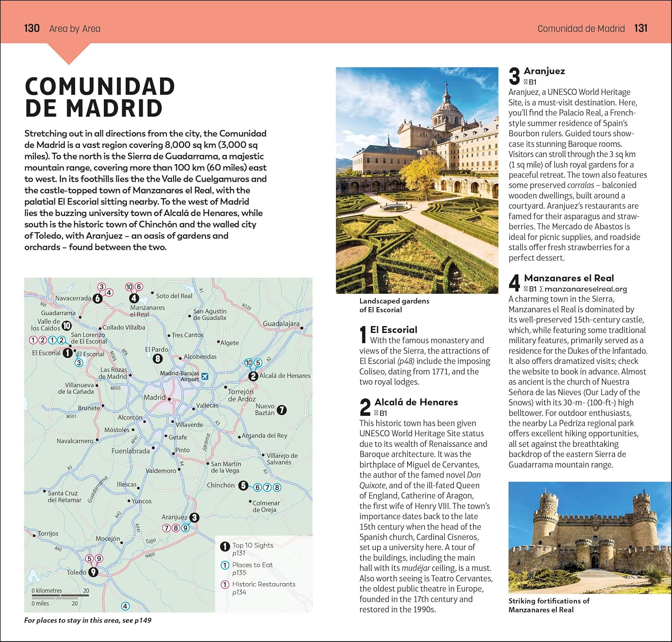The width and height of the screenshot is (672, 642).
Task: Select black marker 6 beside Navacerrada
Action: click(98, 298)
